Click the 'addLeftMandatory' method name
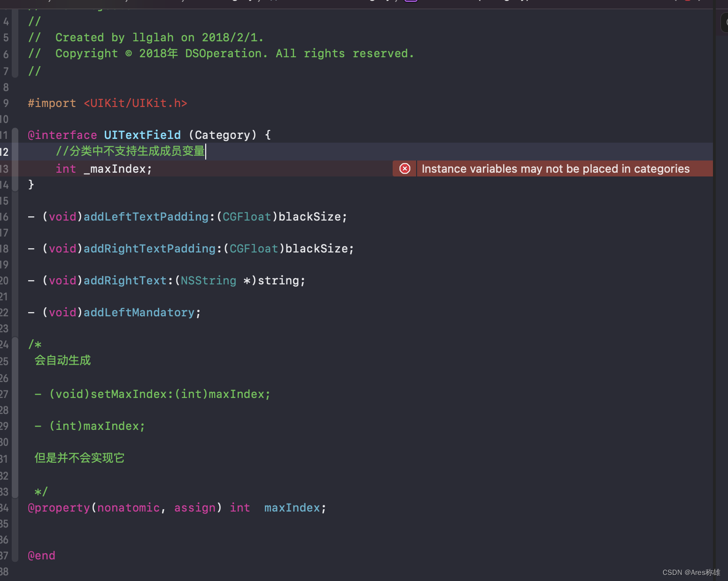 coord(139,313)
